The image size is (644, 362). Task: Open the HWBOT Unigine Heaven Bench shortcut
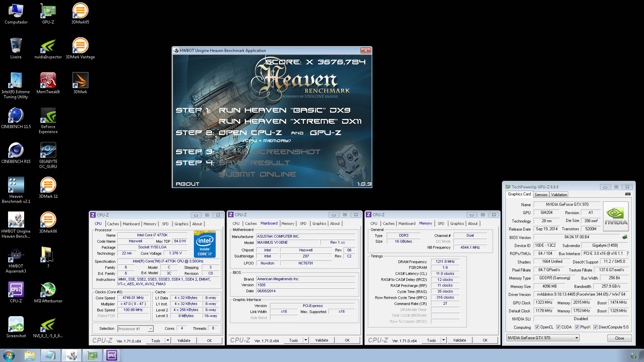click(16, 225)
